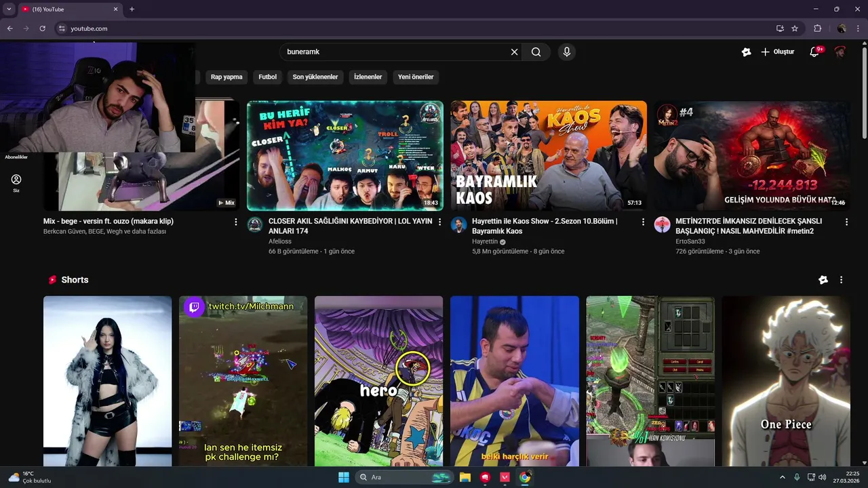Open Valorant from the taskbar
Screen dimensions: 868x488
(505, 477)
